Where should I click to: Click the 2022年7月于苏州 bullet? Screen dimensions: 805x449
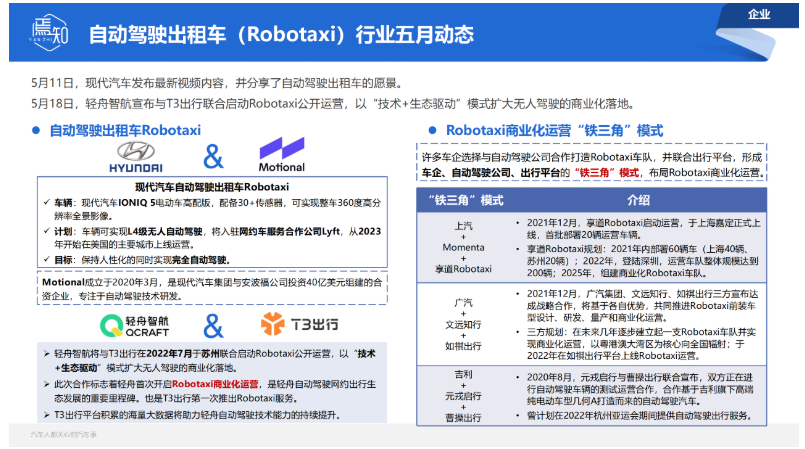[x=209, y=361]
